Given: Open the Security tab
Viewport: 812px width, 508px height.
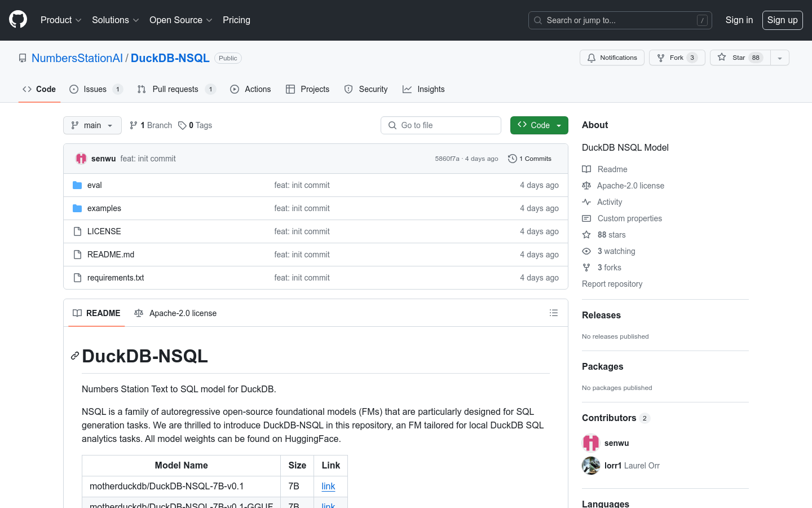Looking at the screenshot, I should tap(366, 89).
